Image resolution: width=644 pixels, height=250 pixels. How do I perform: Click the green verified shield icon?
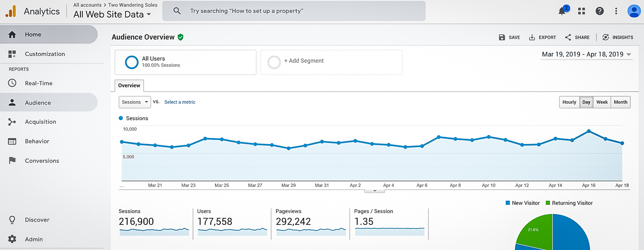(x=180, y=37)
